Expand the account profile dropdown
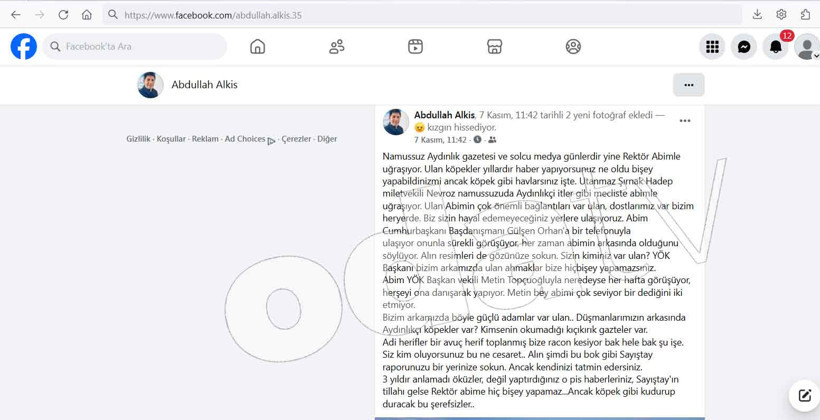This screenshot has height=420, width=820. coord(806,47)
